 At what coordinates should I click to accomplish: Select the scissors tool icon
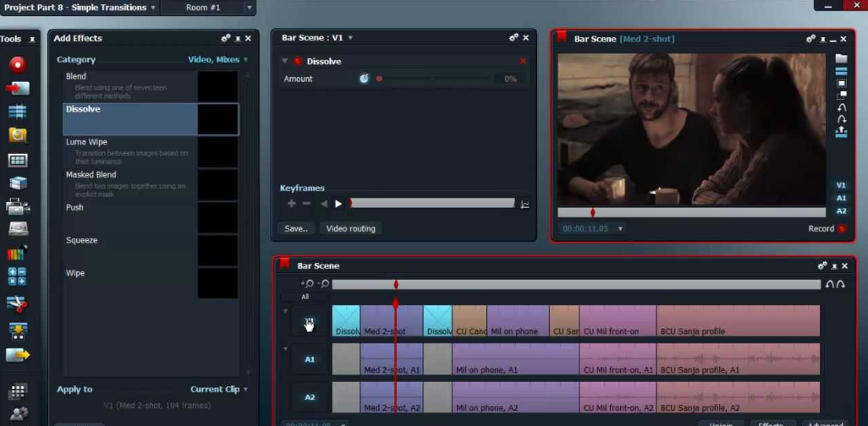click(17, 303)
